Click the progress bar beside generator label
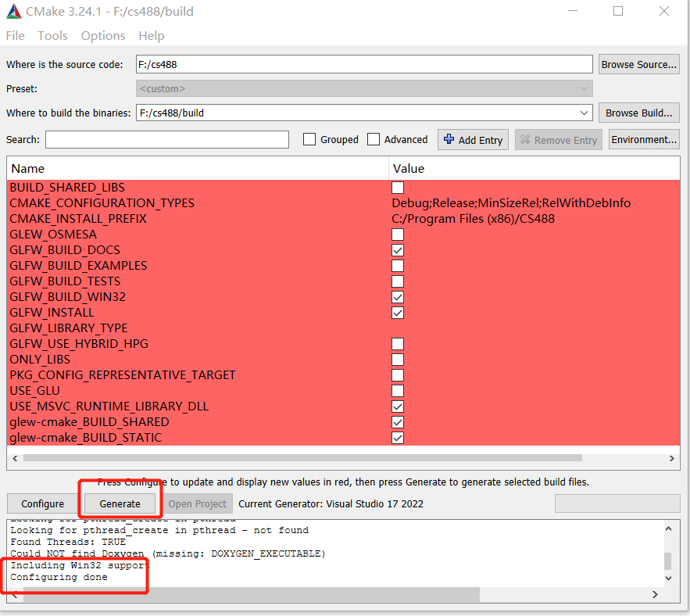Image resolution: width=690 pixels, height=616 pixels. click(x=617, y=503)
